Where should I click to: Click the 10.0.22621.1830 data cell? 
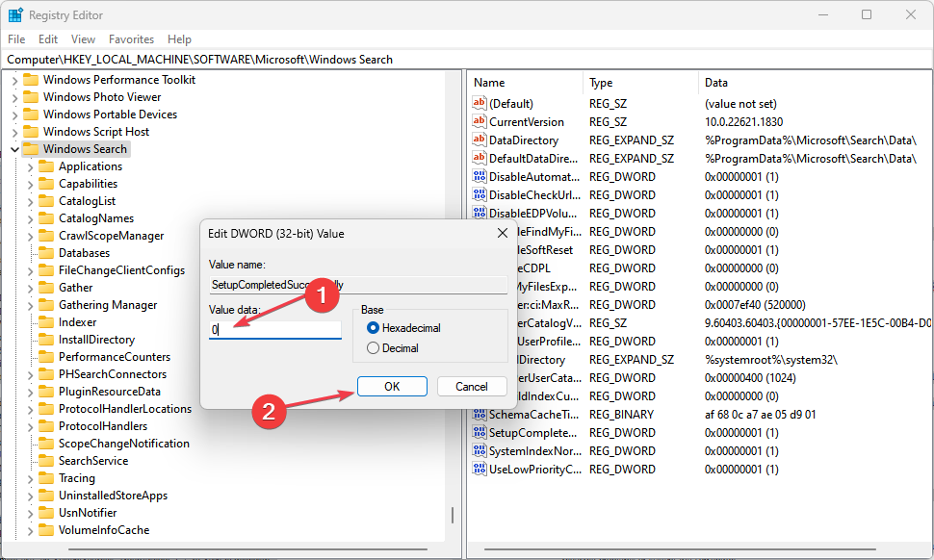(743, 122)
